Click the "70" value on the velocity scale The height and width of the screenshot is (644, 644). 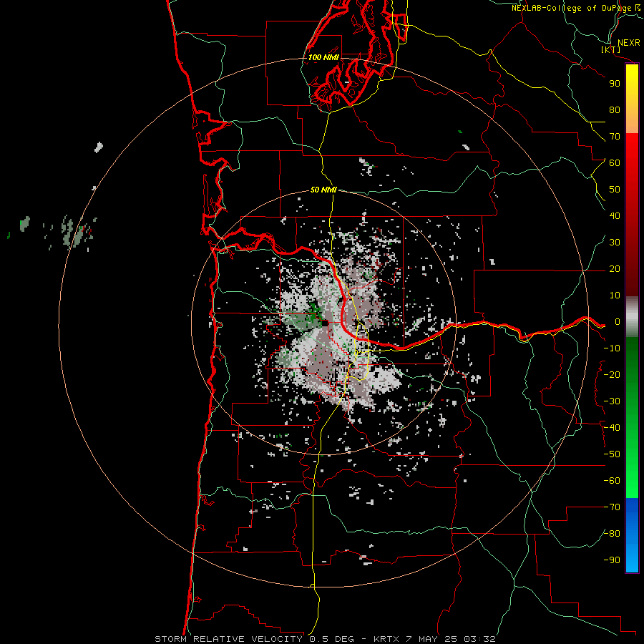[615, 137]
